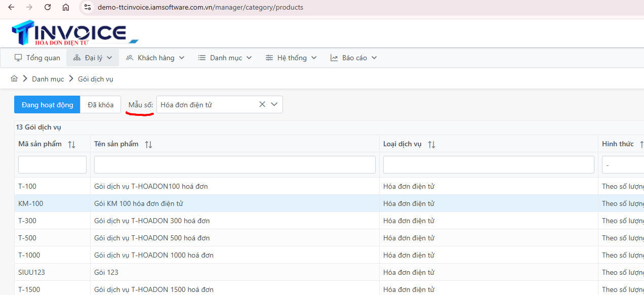Open browser home page icon
The image size is (644, 295).
[x=66, y=8]
